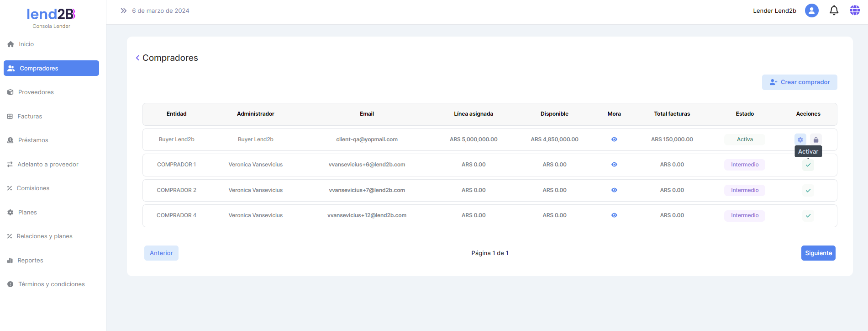The height and width of the screenshot is (331, 868).
Task: Activate COMPRADOR 4 with the checkmark icon
Action: (x=808, y=215)
